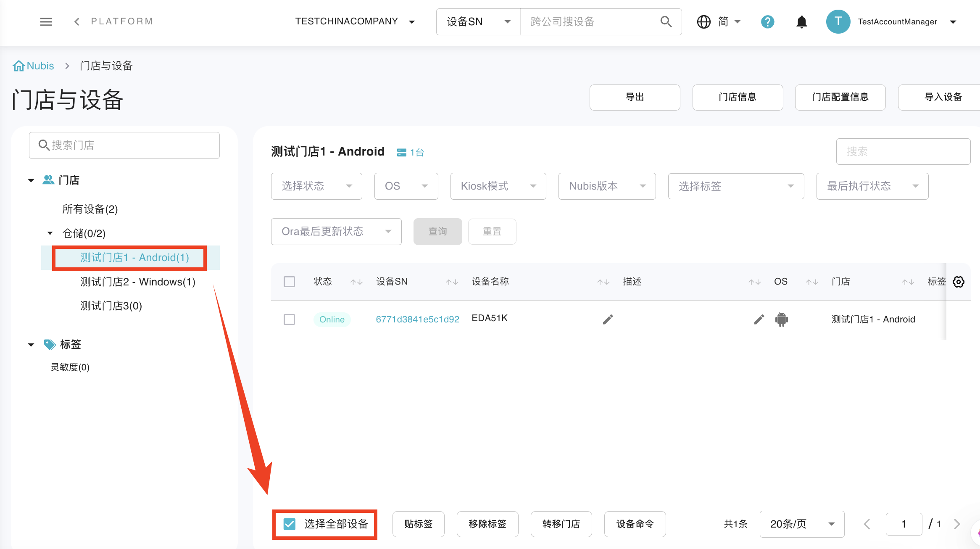The width and height of the screenshot is (980, 549).
Task: Edit device name EDA51K pencil icon
Action: (608, 319)
